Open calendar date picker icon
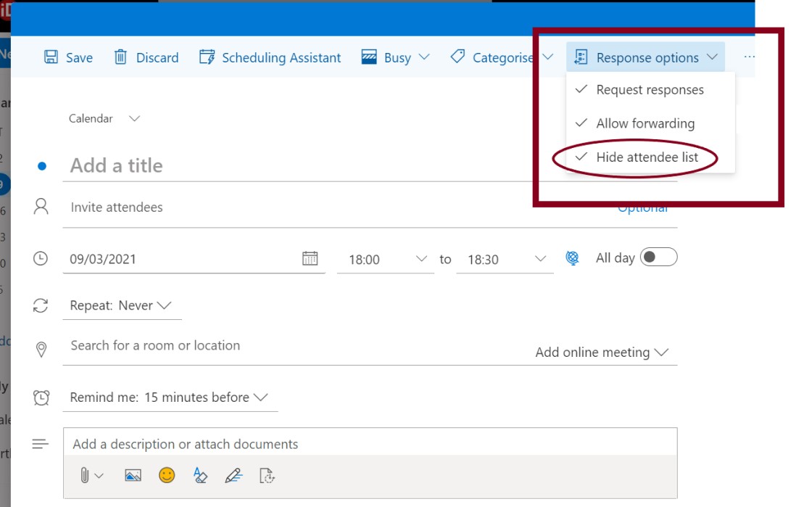 tap(310, 258)
